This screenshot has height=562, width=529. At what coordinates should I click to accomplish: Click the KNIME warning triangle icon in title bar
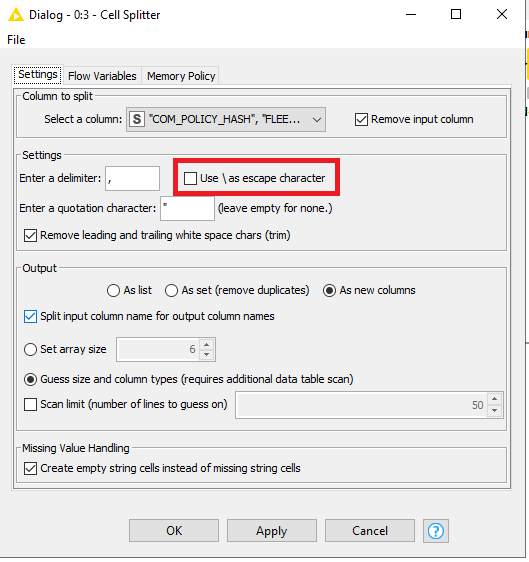[16, 15]
